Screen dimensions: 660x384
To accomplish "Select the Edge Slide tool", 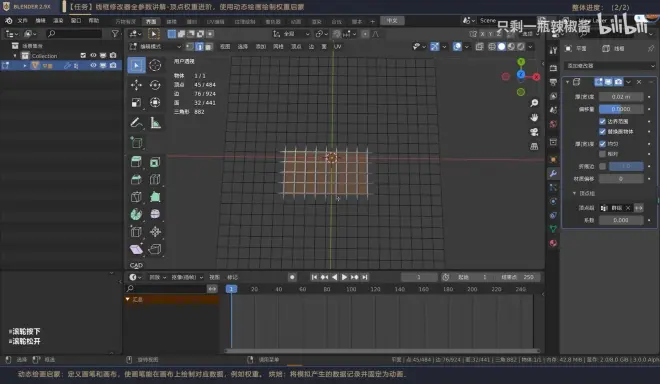I will pyautogui.click(x=136, y=232).
